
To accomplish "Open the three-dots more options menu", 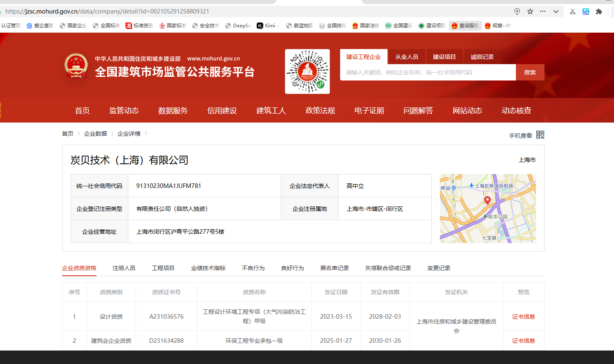I will [543, 11].
